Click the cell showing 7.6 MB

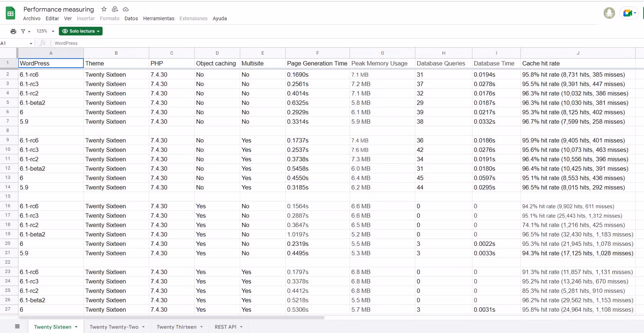(x=382, y=150)
